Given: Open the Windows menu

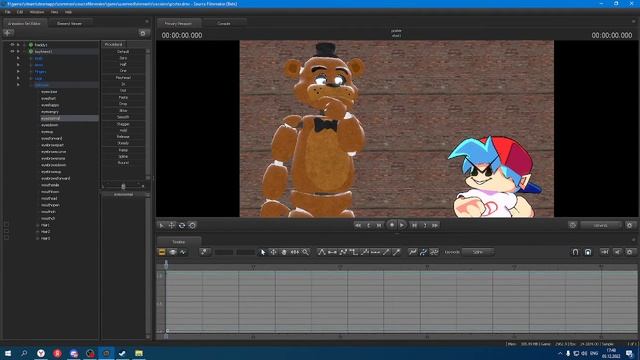Looking at the screenshot, I should pyautogui.click(x=37, y=12).
